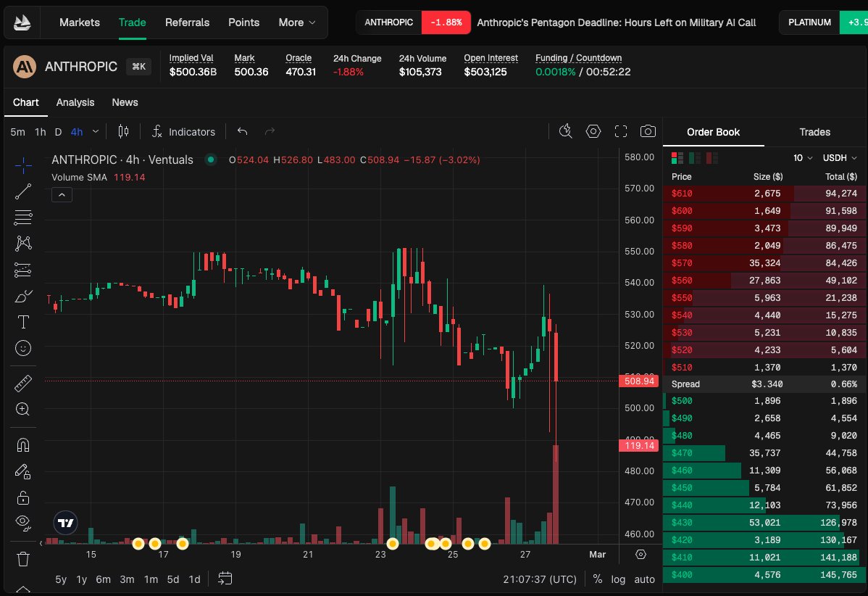Toggle the magnet snapping mode

click(22, 444)
